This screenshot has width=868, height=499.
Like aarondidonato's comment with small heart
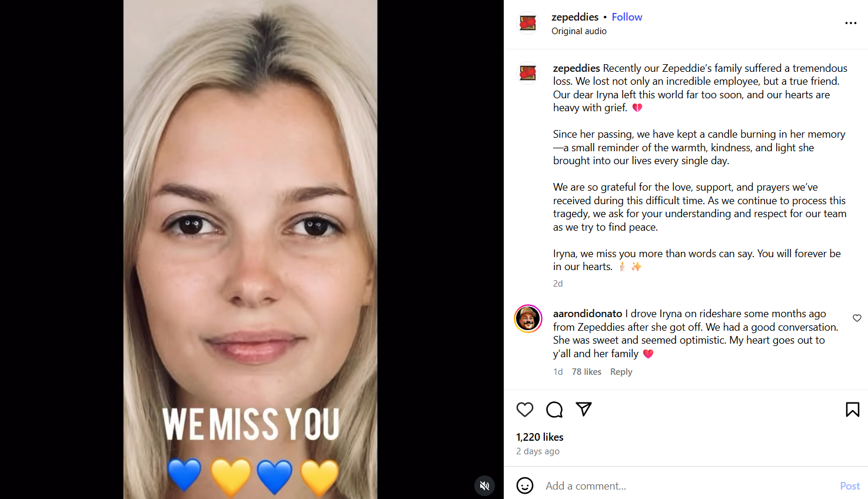tap(857, 318)
